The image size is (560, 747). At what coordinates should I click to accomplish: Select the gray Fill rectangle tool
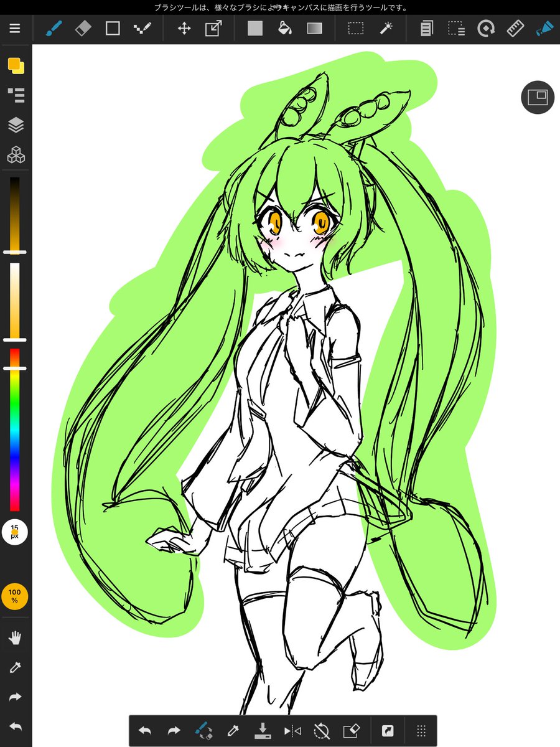[255, 29]
